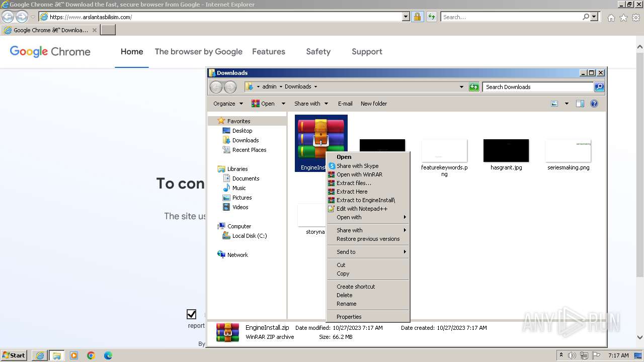Launch Chrome from the taskbar
Viewport: 644px width, 362px height.
[x=91, y=355]
